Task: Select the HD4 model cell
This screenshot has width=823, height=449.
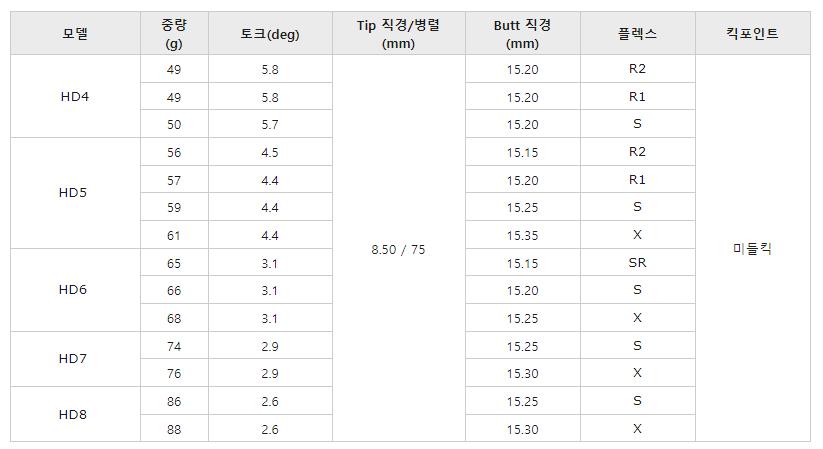Action: (x=74, y=97)
